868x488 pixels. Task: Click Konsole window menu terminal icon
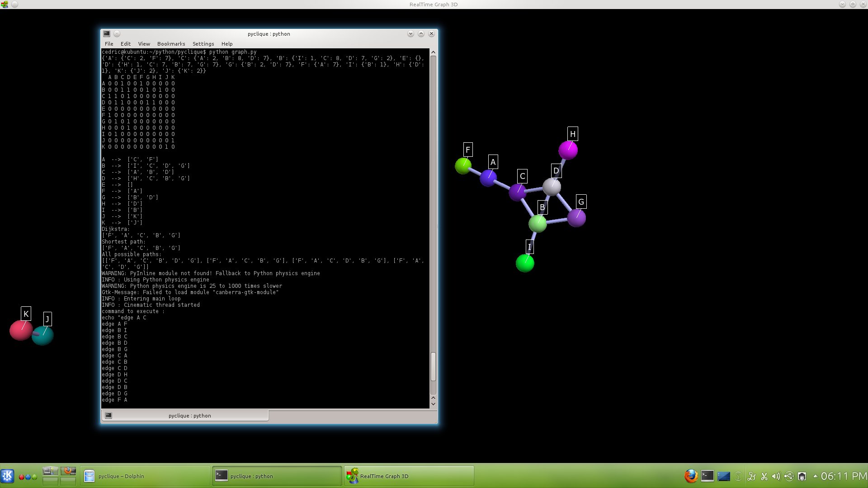click(107, 34)
